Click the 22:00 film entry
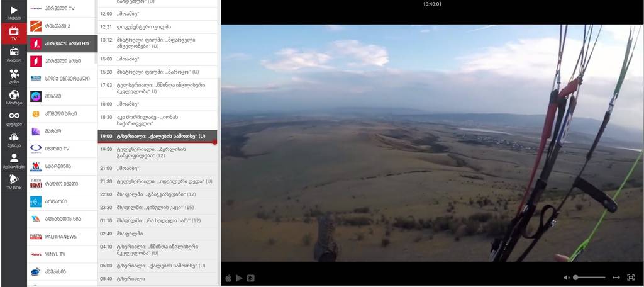 [x=158, y=194]
